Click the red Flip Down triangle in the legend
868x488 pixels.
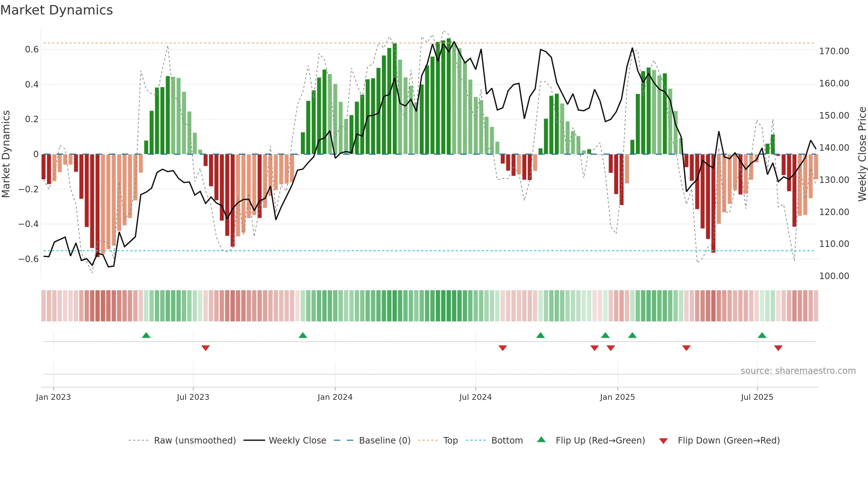[663, 441]
